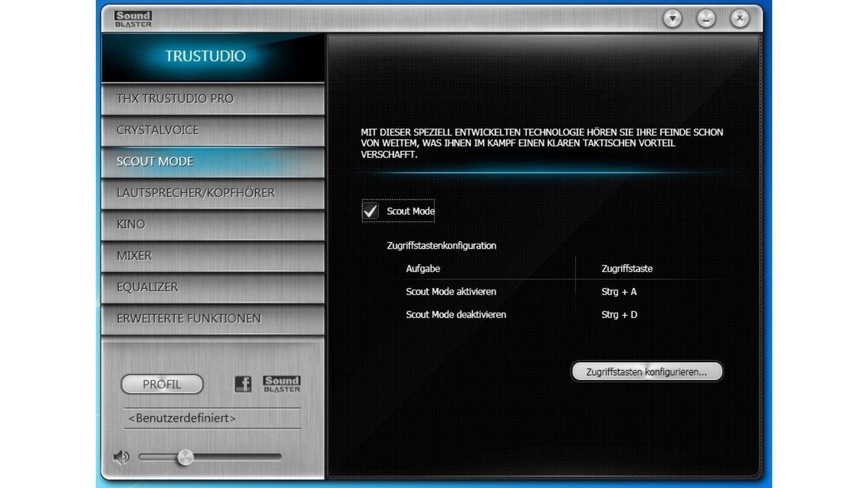The height and width of the screenshot is (488, 868).
Task: Select the Scout Mode menu item
Action: pos(213,161)
